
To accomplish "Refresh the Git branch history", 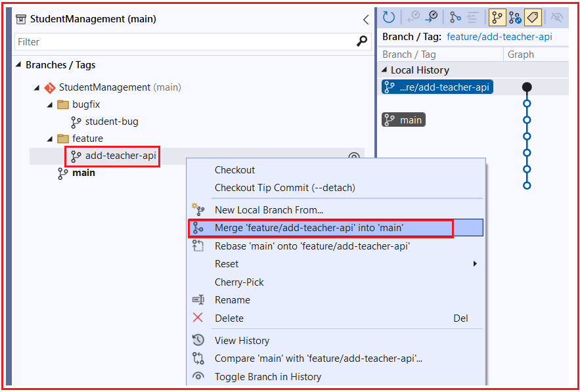I will pyautogui.click(x=388, y=17).
